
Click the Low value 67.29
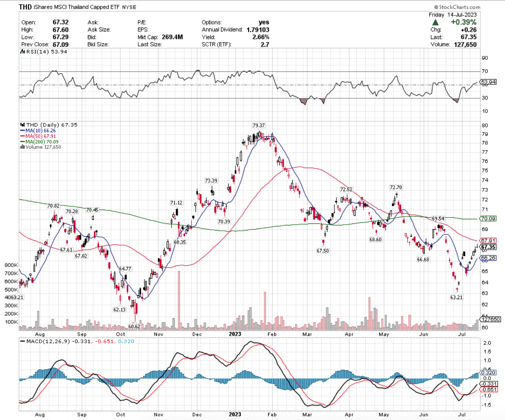[x=60, y=37]
